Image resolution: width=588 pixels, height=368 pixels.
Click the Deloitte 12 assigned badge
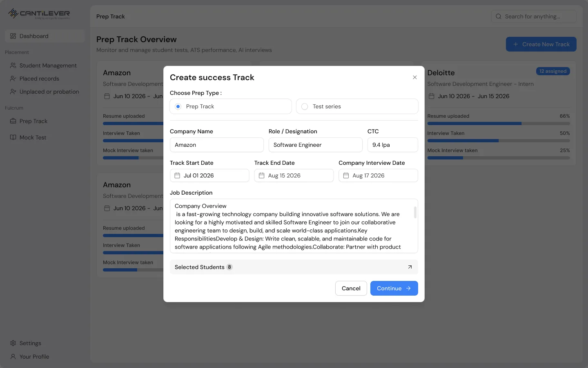click(x=553, y=71)
